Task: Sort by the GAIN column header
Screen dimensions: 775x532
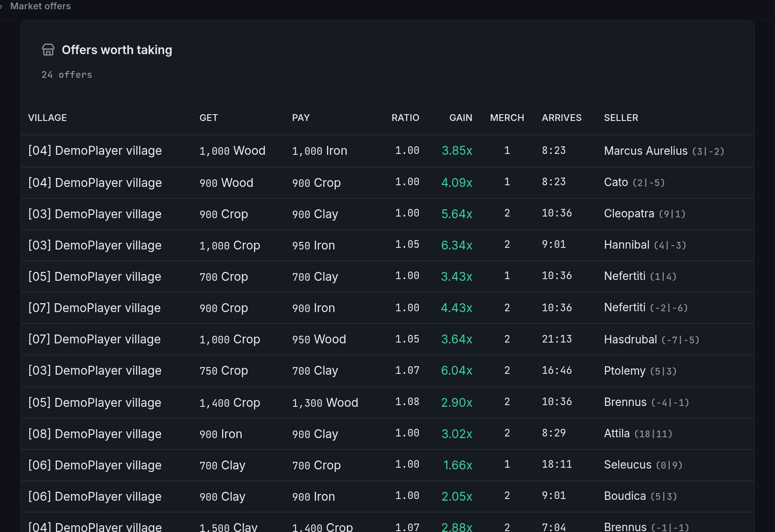Action: (461, 118)
